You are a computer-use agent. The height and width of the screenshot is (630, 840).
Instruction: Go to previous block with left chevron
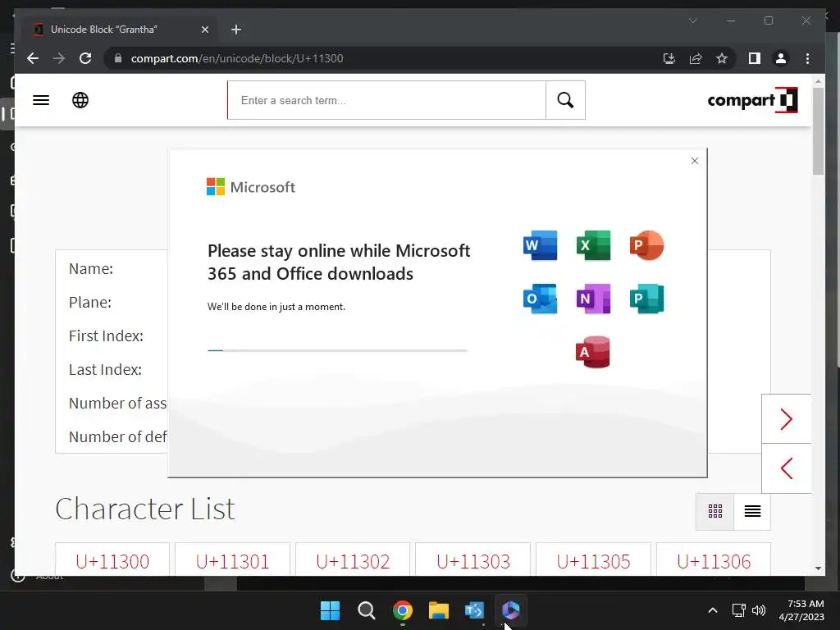click(786, 468)
